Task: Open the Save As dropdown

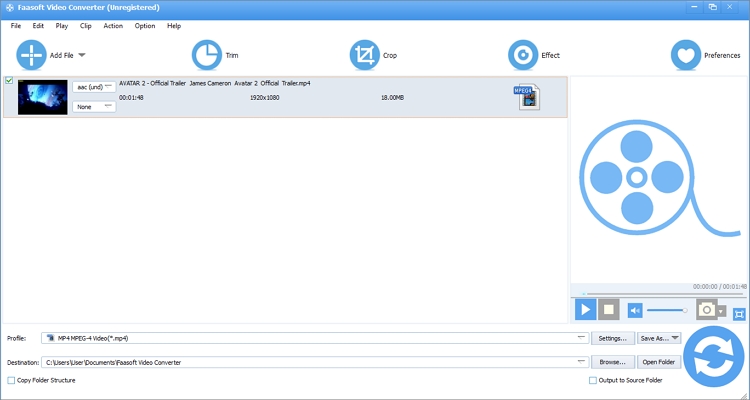Action: pyautogui.click(x=659, y=338)
